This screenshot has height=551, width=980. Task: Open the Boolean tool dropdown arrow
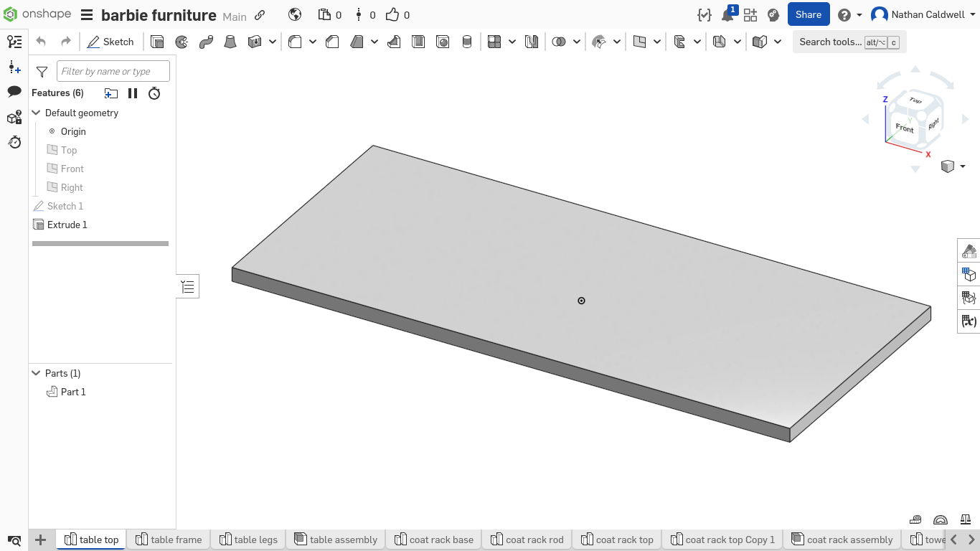point(577,42)
